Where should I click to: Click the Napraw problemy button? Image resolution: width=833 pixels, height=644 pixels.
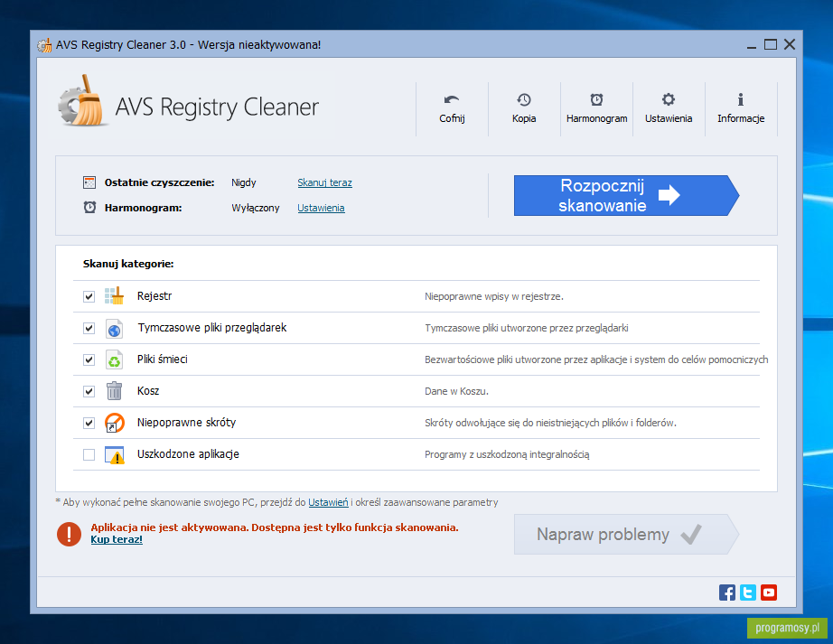626,534
